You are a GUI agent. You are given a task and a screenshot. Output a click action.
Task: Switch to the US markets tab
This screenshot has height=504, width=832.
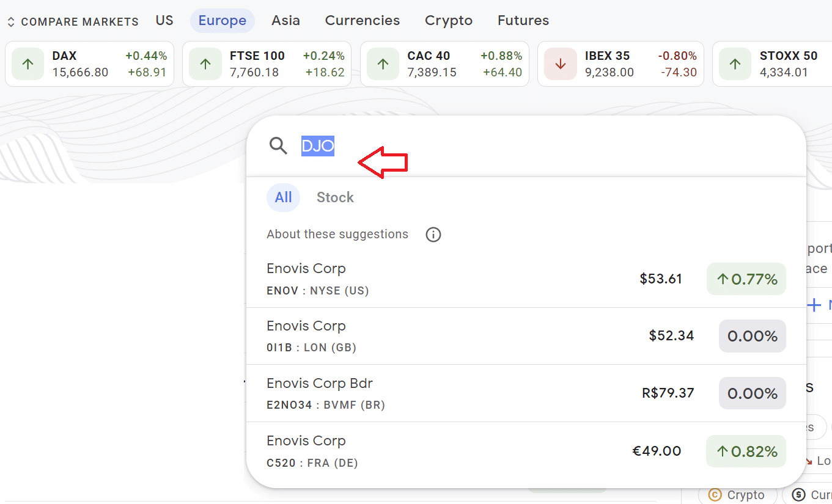[164, 20]
